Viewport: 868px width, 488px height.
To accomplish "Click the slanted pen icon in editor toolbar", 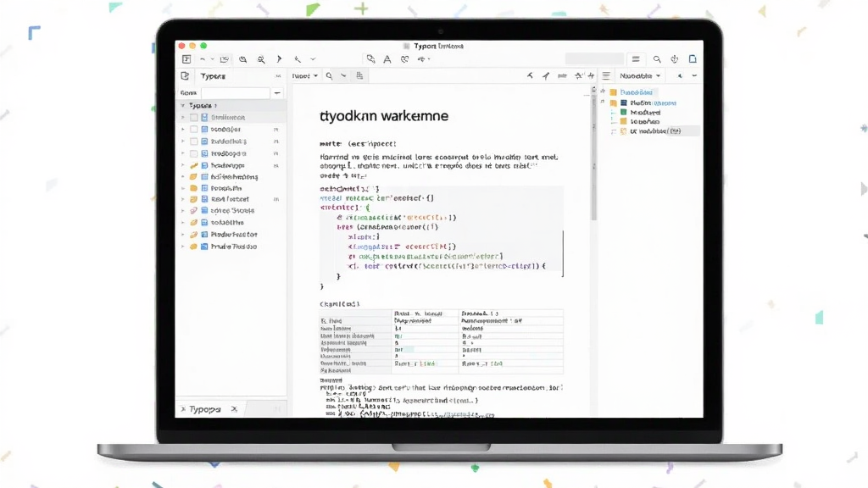I will click(546, 75).
